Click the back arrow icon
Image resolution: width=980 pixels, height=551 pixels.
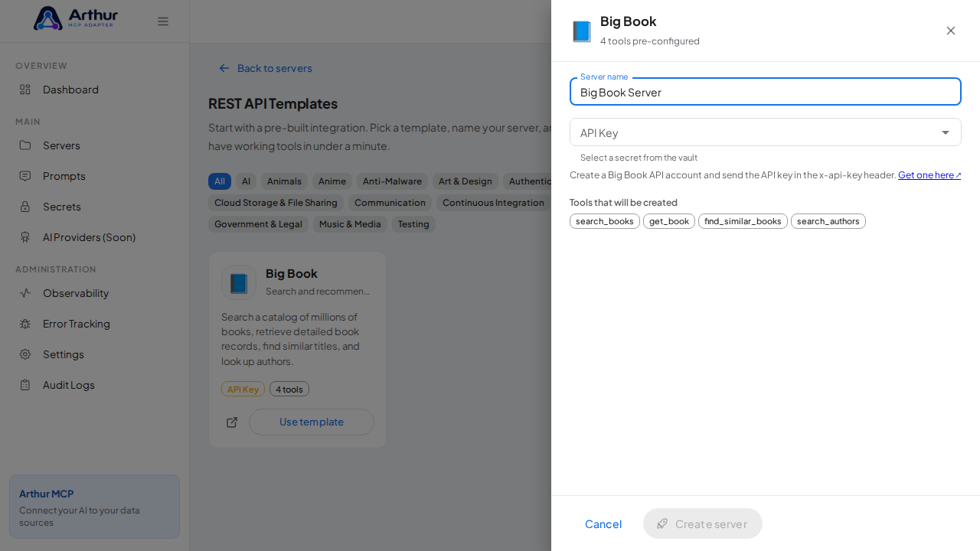(224, 68)
